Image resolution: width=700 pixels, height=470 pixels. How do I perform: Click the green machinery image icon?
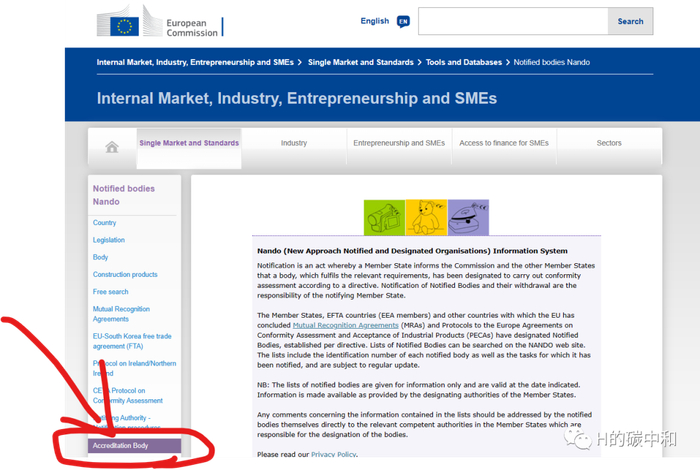(x=383, y=216)
